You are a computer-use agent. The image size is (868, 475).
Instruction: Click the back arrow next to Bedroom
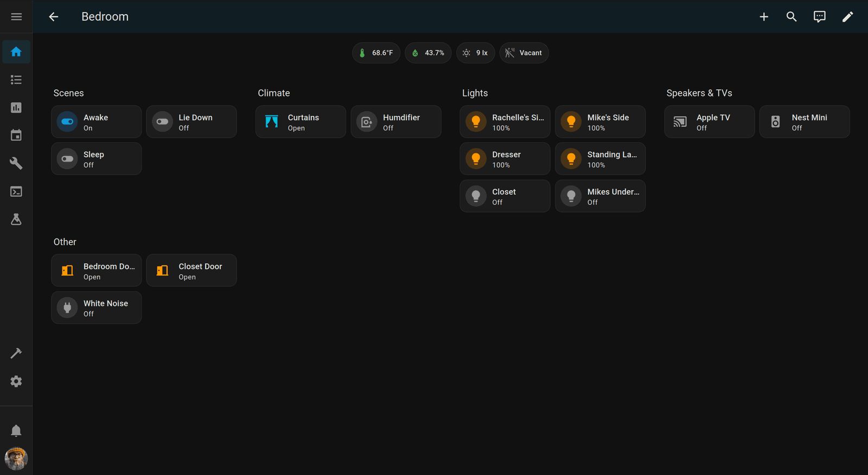pyautogui.click(x=53, y=17)
